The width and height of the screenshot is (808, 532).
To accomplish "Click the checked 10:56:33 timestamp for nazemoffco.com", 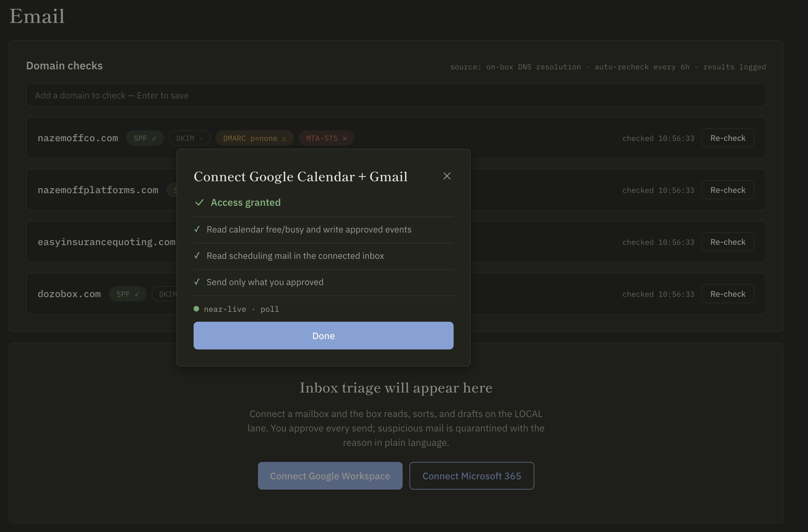I will tap(658, 138).
